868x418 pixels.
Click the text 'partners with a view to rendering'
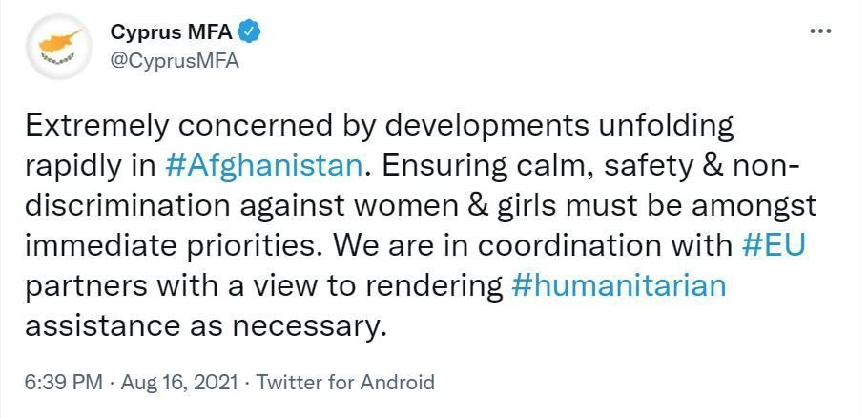264,287
